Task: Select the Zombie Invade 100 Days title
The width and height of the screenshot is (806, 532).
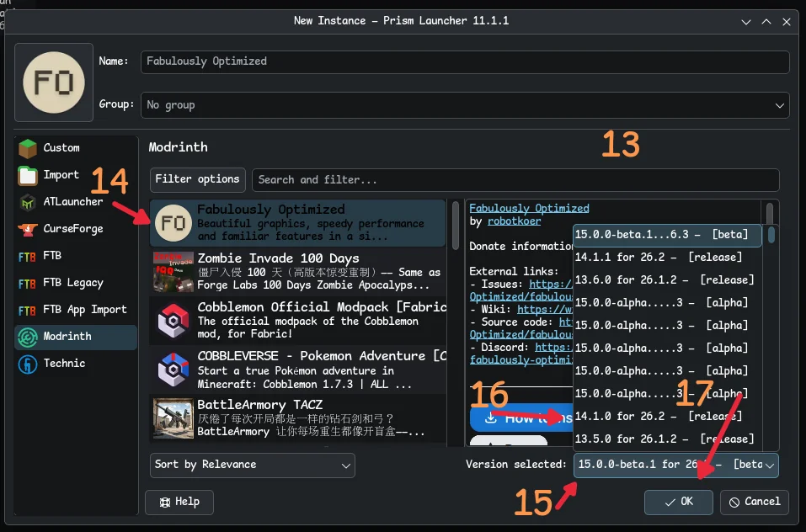Action: pyautogui.click(x=278, y=258)
